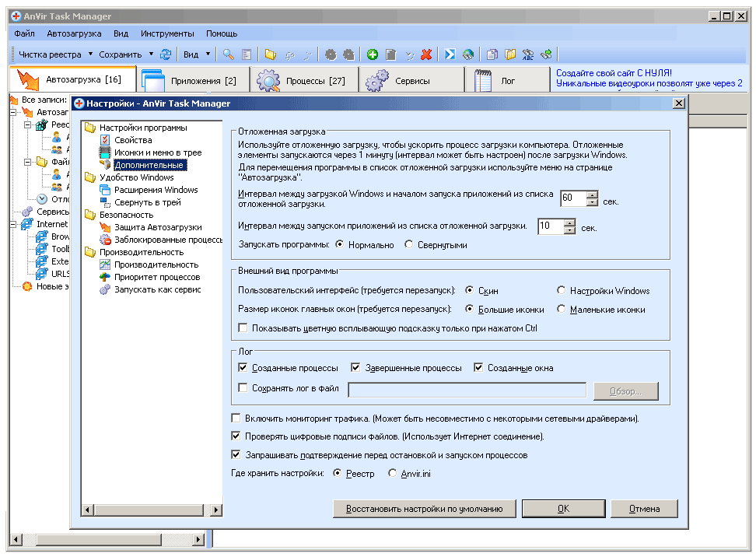Choose the Маленькие иконки radio option
The height and width of the screenshot is (557, 756).
point(562,310)
